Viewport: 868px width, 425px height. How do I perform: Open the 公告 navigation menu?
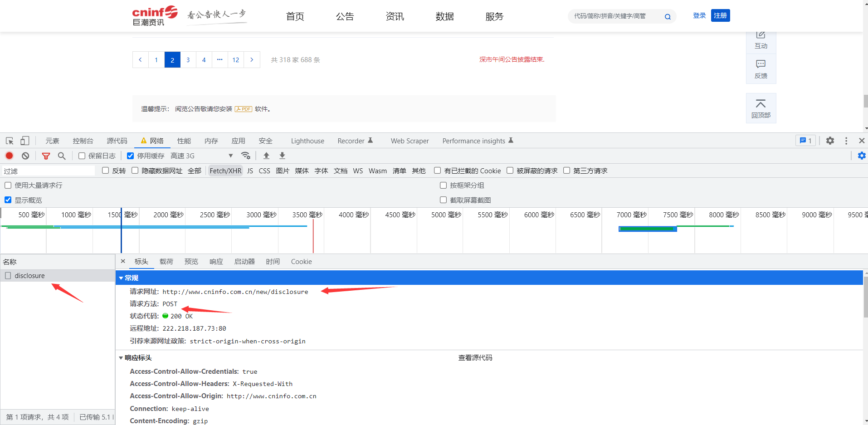click(345, 16)
